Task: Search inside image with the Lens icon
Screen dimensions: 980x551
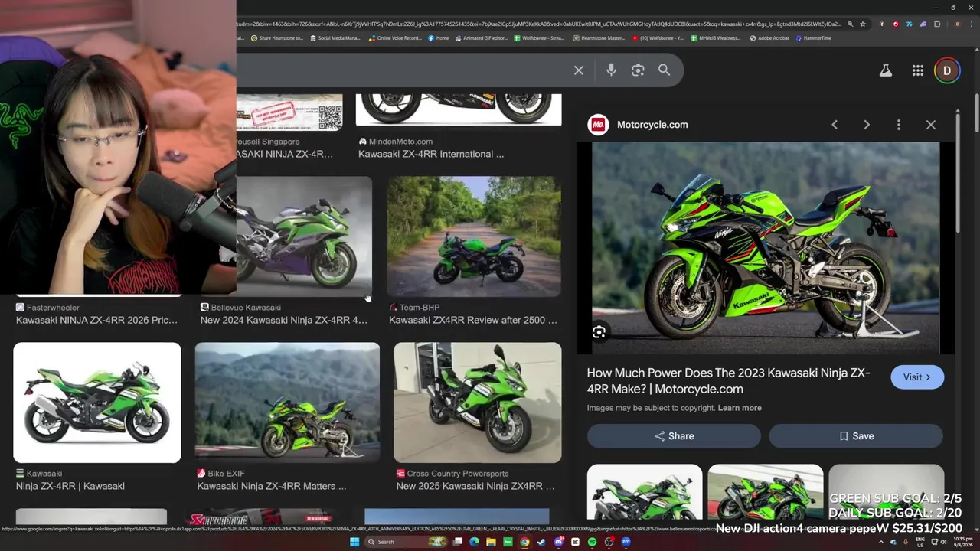Action: (x=599, y=332)
